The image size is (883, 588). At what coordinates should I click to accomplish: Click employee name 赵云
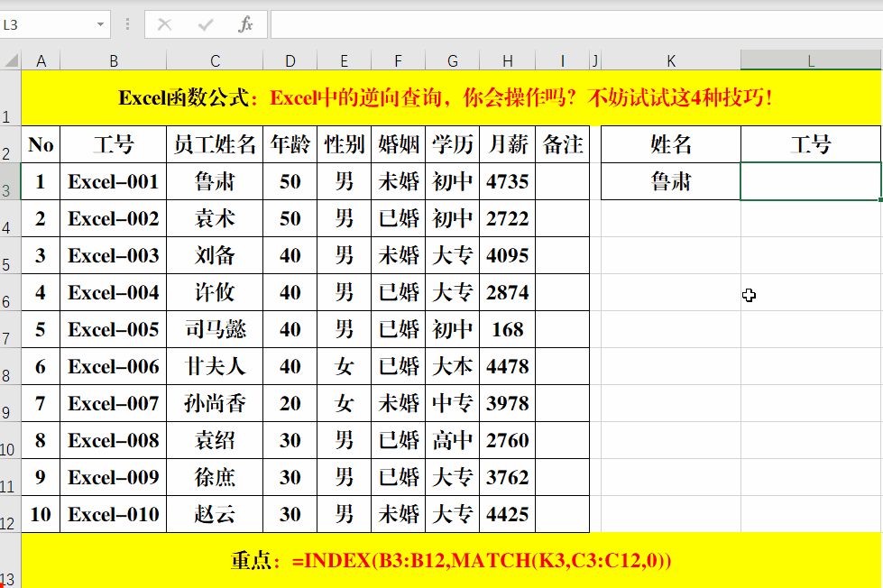point(215,514)
